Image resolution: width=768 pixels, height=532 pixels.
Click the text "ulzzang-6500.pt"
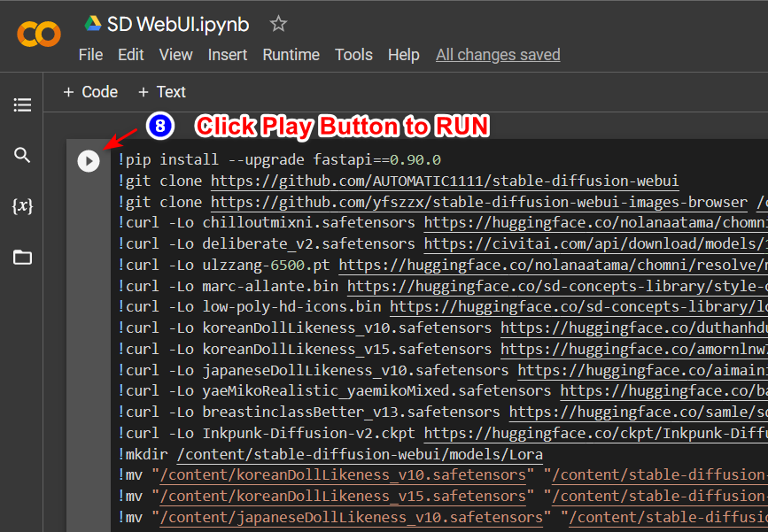click(x=266, y=265)
